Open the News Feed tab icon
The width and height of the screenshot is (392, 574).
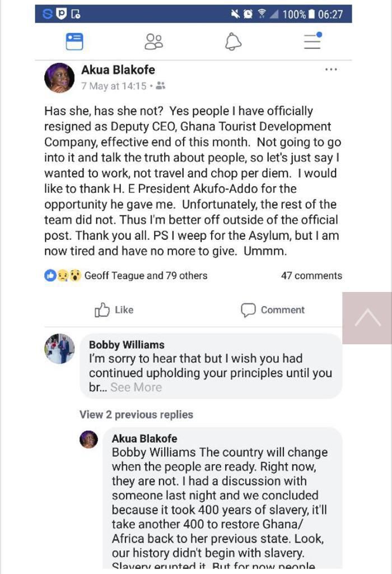coord(74,41)
